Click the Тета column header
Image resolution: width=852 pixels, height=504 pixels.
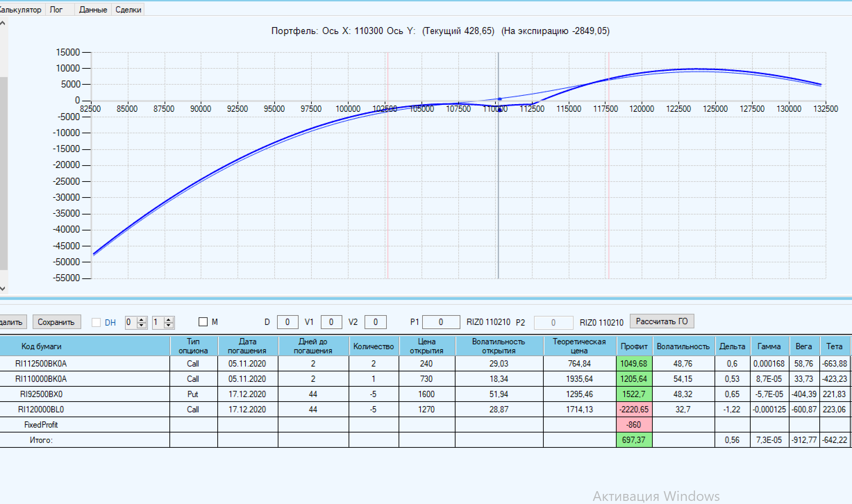[x=834, y=346]
